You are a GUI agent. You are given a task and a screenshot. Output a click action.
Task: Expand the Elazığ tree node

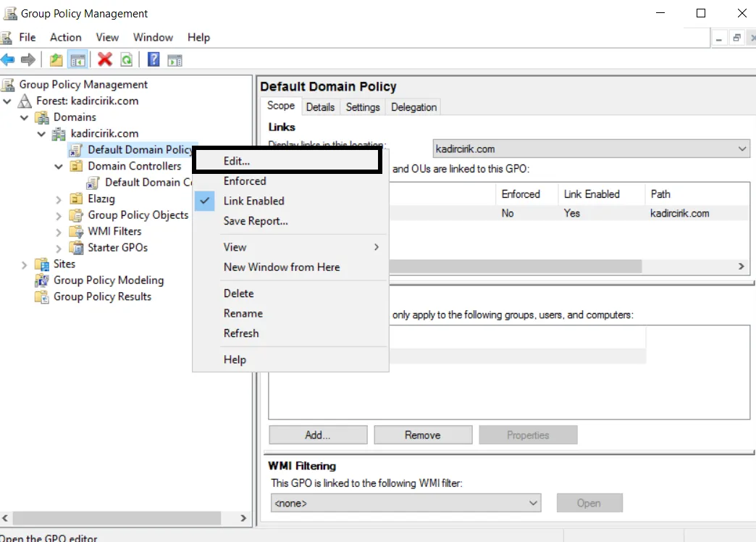tap(59, 199)
